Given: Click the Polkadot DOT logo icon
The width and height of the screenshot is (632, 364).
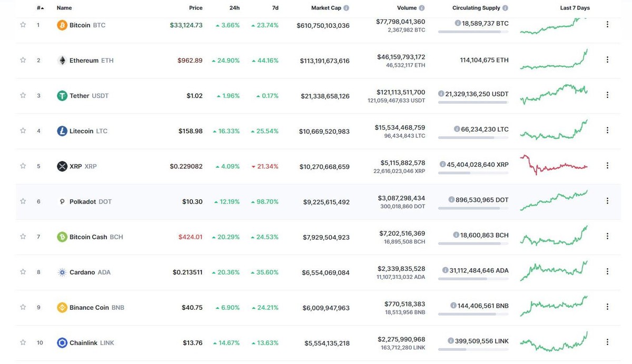Looking at the screenshot, I should point(62,201).
